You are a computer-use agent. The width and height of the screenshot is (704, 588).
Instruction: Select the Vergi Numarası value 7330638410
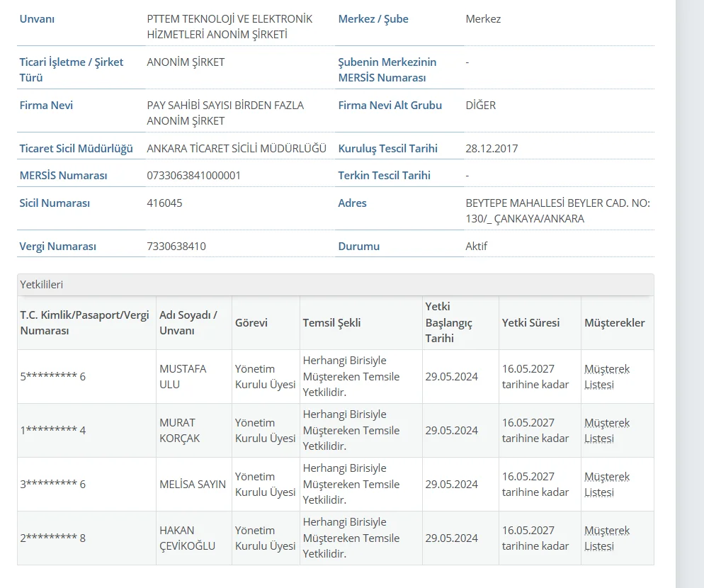[176, 246]
